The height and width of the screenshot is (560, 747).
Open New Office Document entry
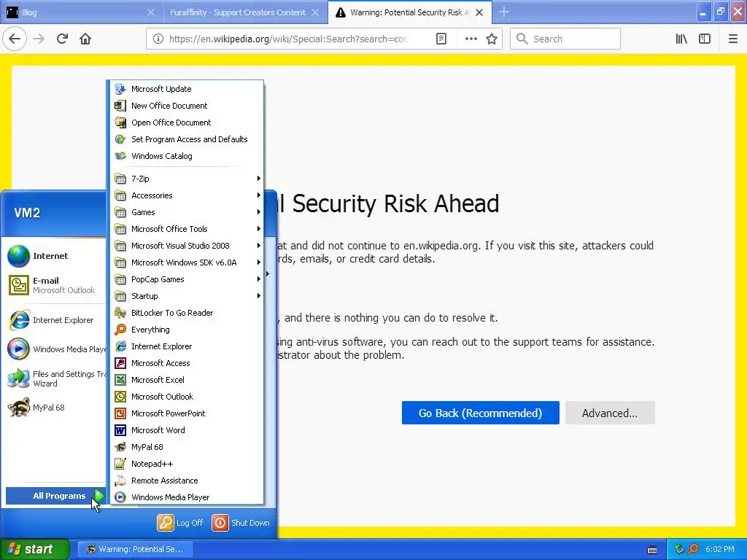[187, 106]
